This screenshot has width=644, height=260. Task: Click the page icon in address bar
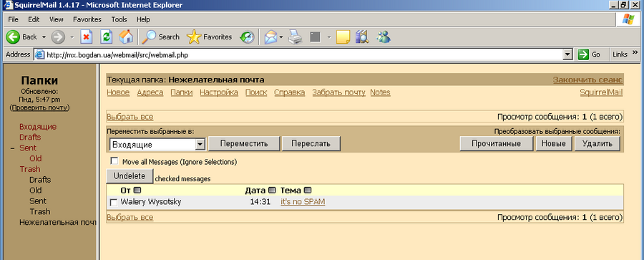point(39,54)
